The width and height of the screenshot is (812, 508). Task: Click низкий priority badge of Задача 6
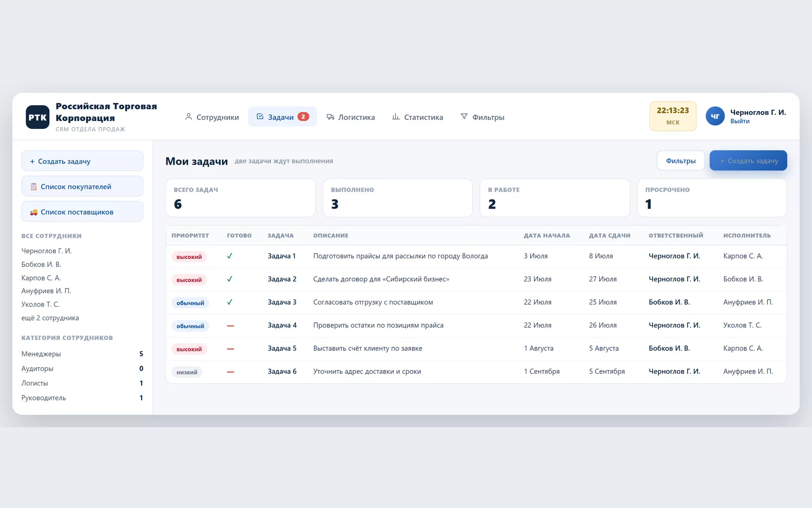pyautogui.click(x=187, y=372)
